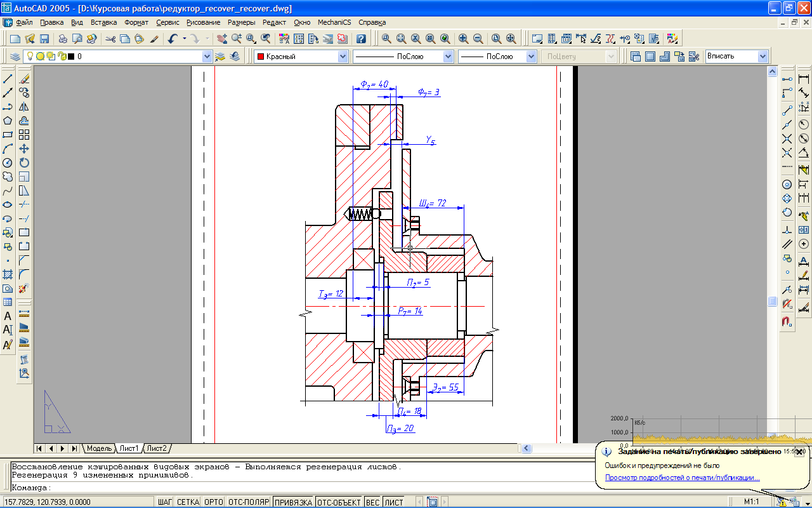This screenshot has height=508, width=812.
Task: Open the Help question mark icon
Action: point(361,39)
